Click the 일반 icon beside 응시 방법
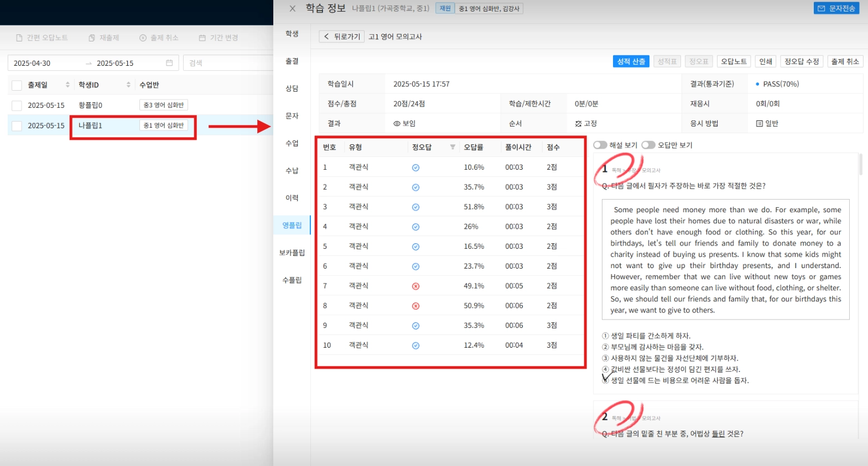 [x=760, y=124]
